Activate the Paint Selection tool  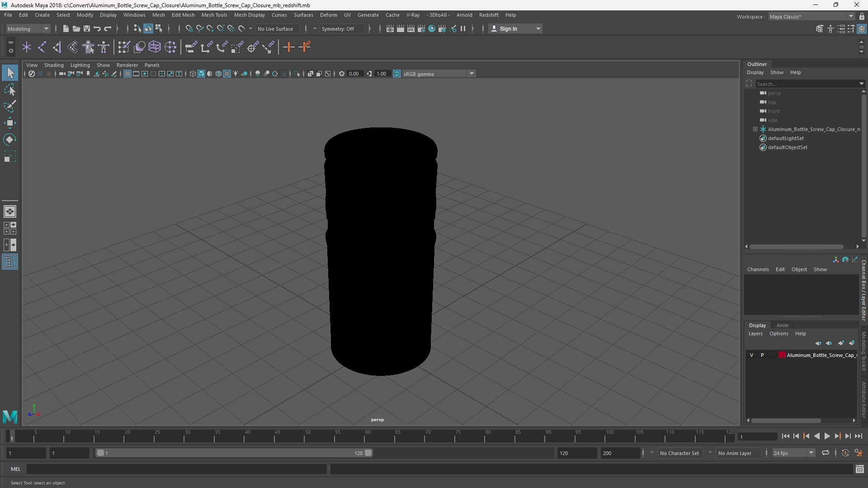click(10, 106)
